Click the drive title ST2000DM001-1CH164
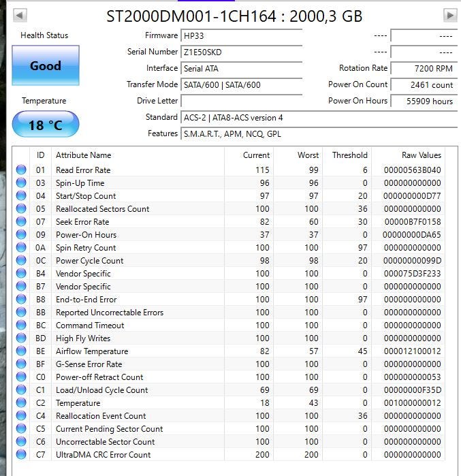The image size is (461, 476). [191, 16]
